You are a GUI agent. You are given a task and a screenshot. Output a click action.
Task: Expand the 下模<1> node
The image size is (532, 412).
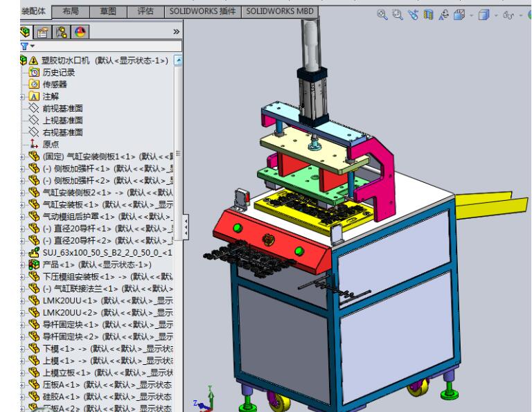pyautogui.click(x=22, y=349)
